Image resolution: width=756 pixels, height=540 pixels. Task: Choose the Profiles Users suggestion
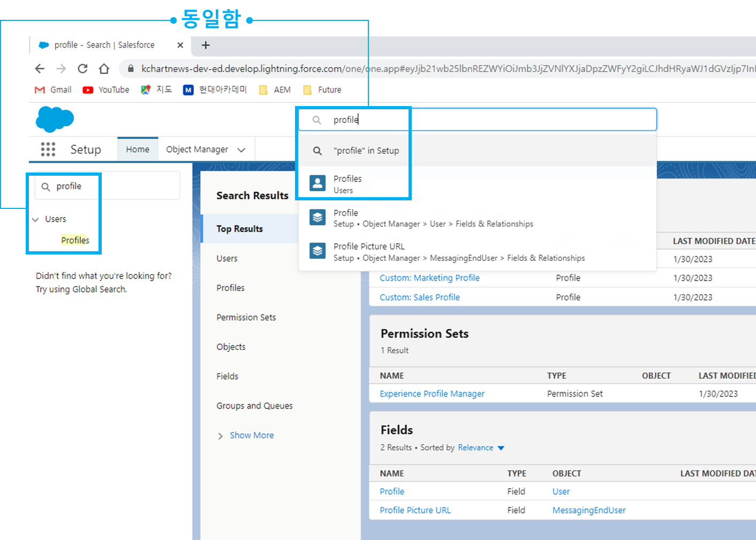pos(477,184)
